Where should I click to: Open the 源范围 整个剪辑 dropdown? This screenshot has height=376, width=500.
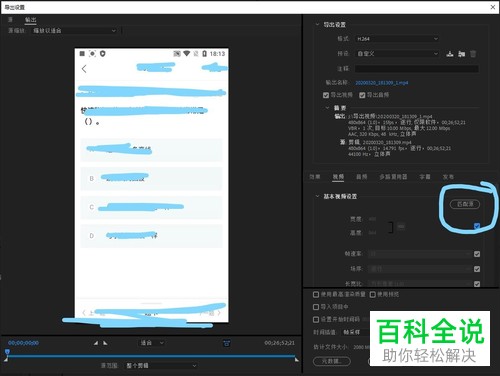pos(161,366)
